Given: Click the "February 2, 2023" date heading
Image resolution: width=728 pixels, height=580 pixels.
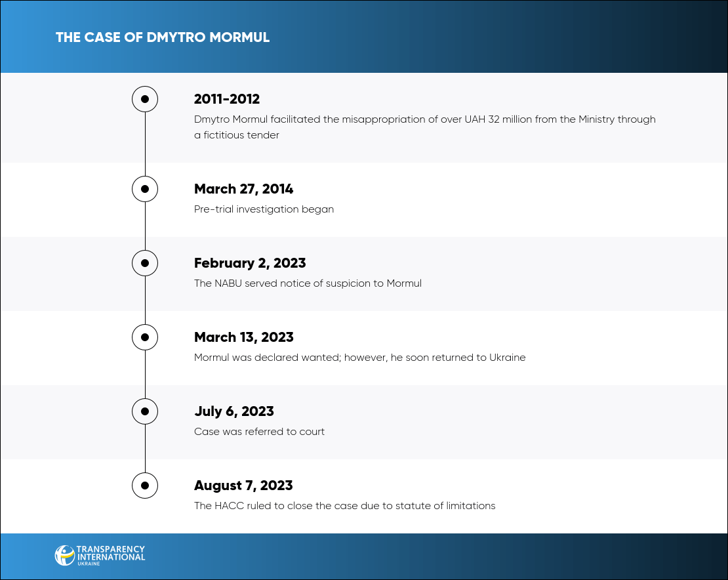Looking at the screenshot, I should click(x=250, y=263).
